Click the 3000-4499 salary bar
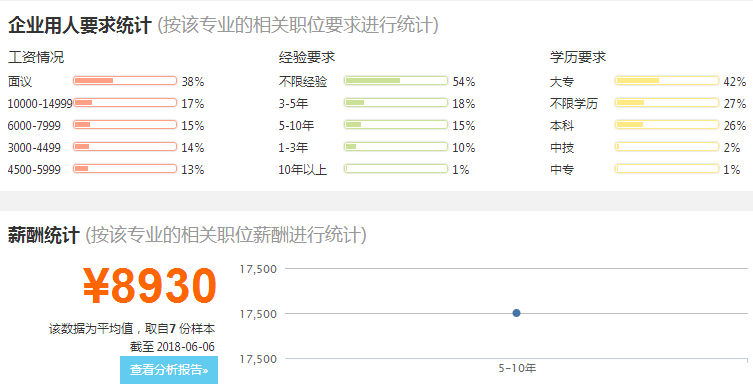The height and width of the screenshot is (387, 753). 125,146
